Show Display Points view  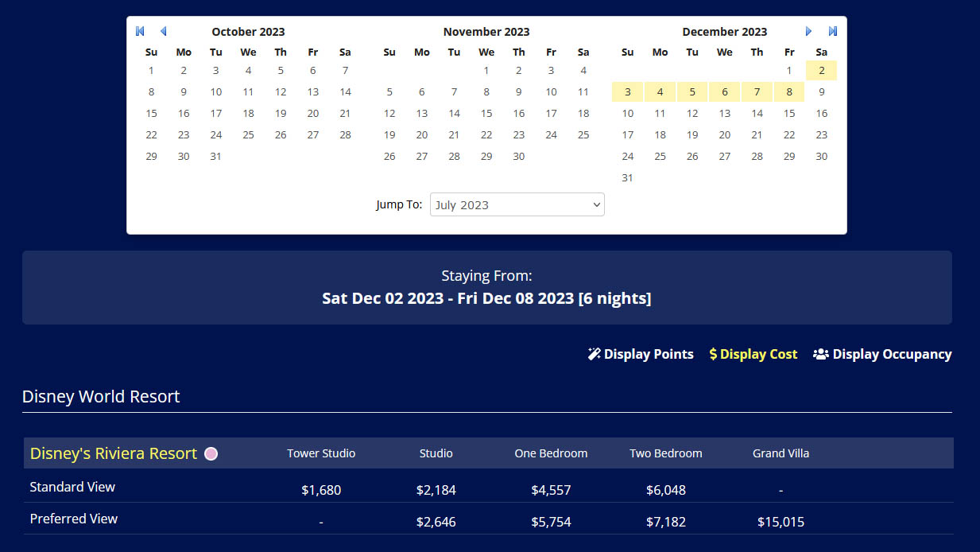click(641, 354)
